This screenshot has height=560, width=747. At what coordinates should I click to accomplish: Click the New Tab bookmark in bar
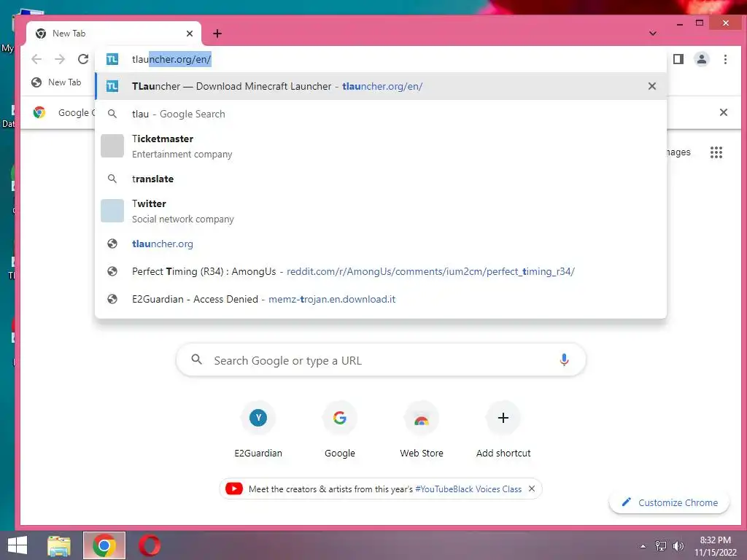click(56, 82)
